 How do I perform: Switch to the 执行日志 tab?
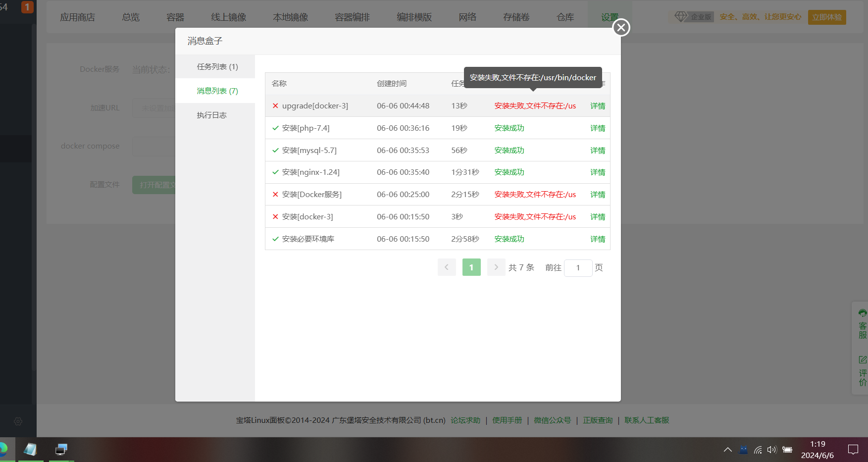(211, 115)
